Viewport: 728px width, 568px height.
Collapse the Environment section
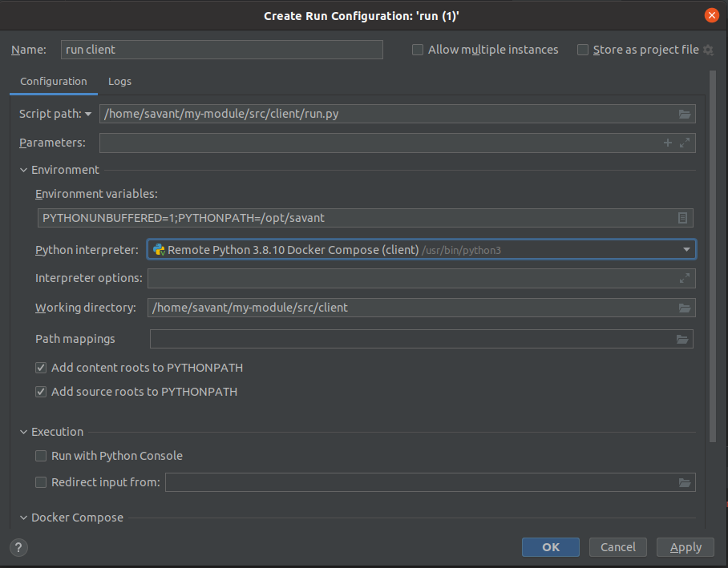(24, 170)
